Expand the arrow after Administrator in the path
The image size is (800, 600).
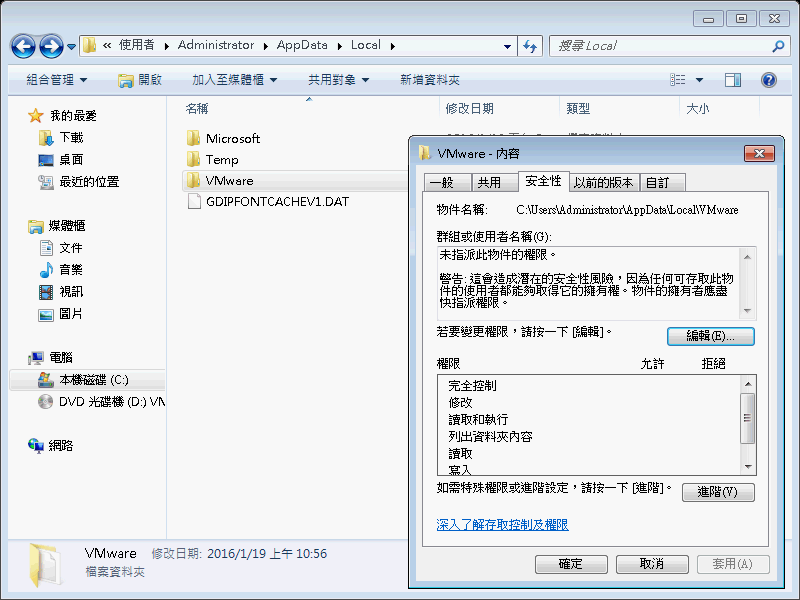pyautogui.click(x=266, y=46)
